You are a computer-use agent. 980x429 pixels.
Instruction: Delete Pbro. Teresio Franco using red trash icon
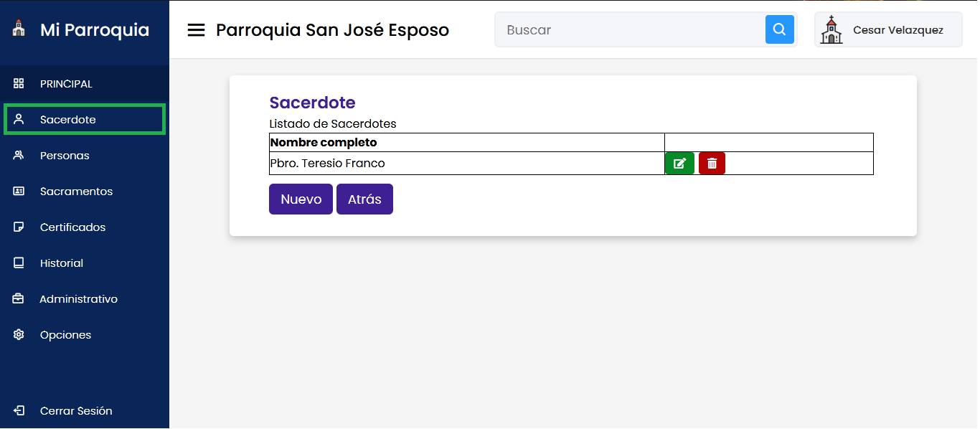point(712,164)
